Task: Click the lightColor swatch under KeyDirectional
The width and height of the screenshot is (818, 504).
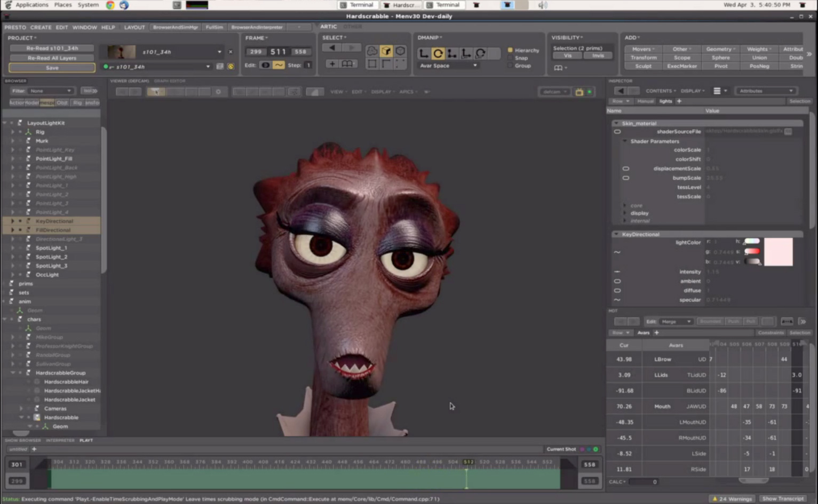Action: coord(779,252)
